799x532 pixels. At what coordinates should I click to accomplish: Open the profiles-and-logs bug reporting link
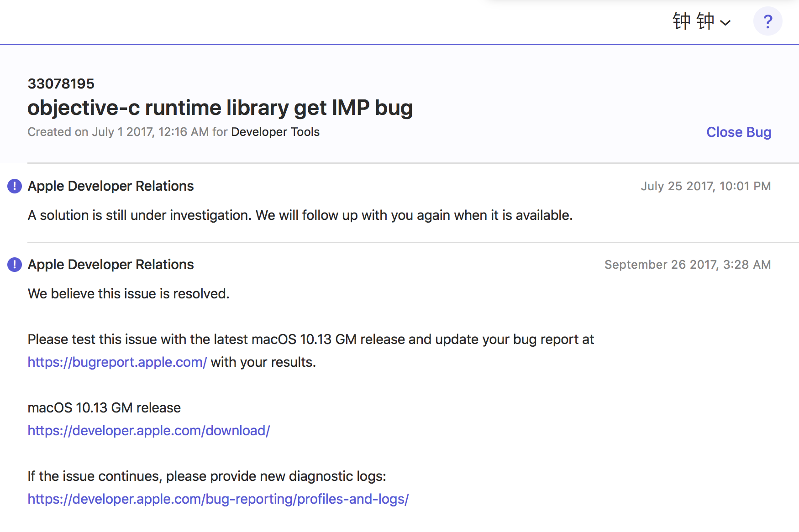coord(218,499)
